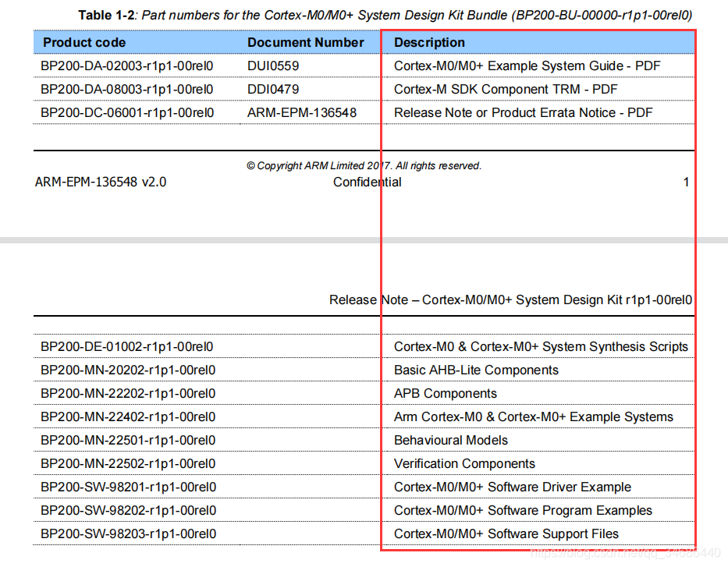This screenshot has height=567, width=728.
Task: Click document number DDI0479
Action: point(273,89)
